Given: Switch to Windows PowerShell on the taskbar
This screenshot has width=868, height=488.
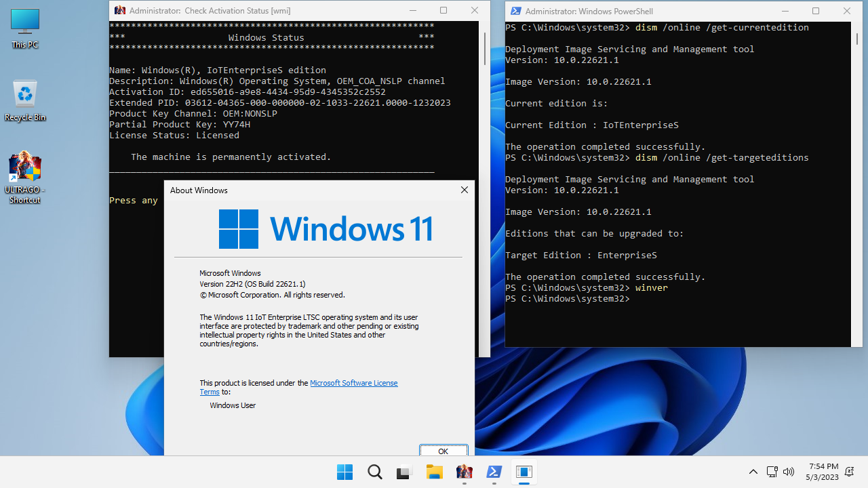Looking at the screenshot, I should pos(494,472).
